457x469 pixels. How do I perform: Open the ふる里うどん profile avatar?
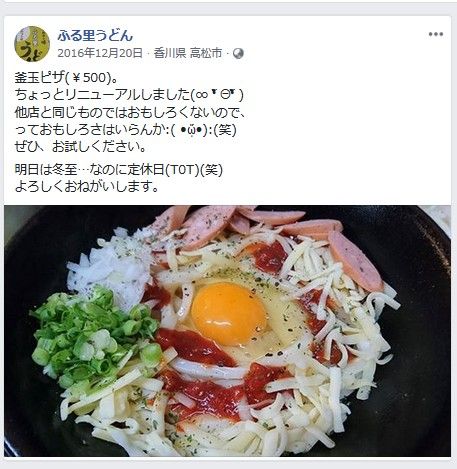(32, 44)
